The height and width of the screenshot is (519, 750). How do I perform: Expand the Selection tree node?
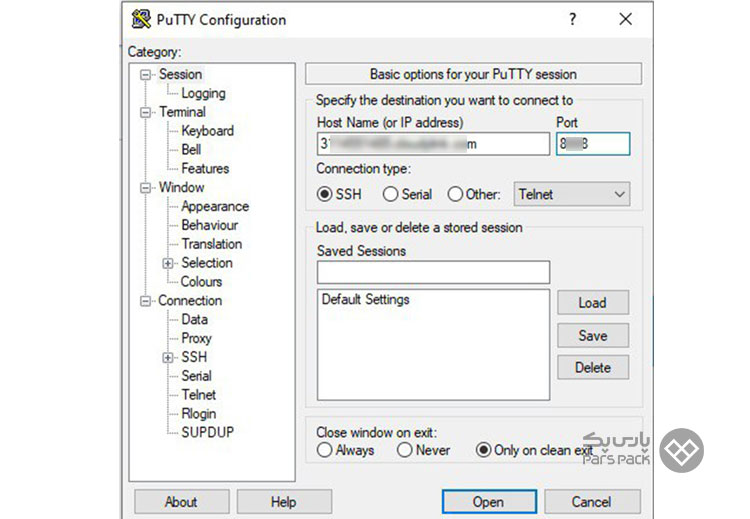(x=167, y=263)
